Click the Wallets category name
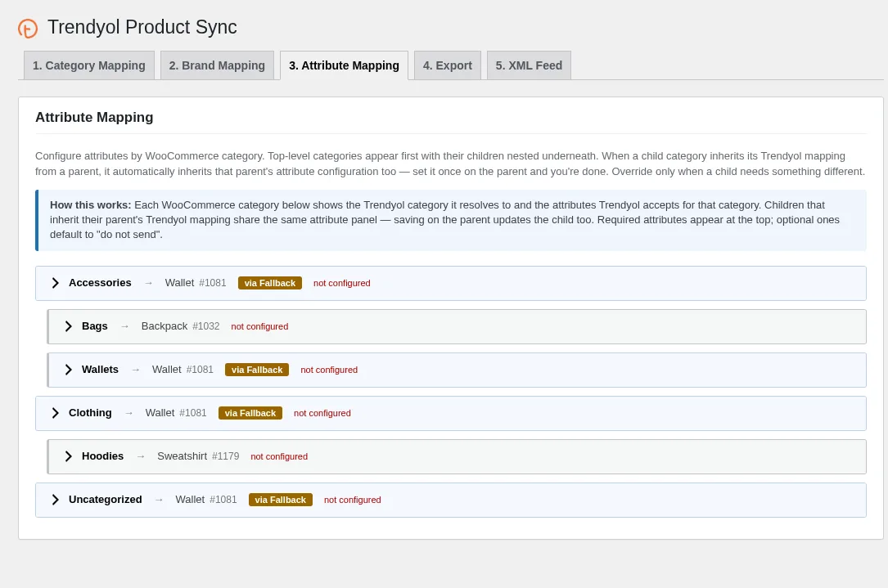Screen dimensions: 888x588 click(x=100, y=370)
